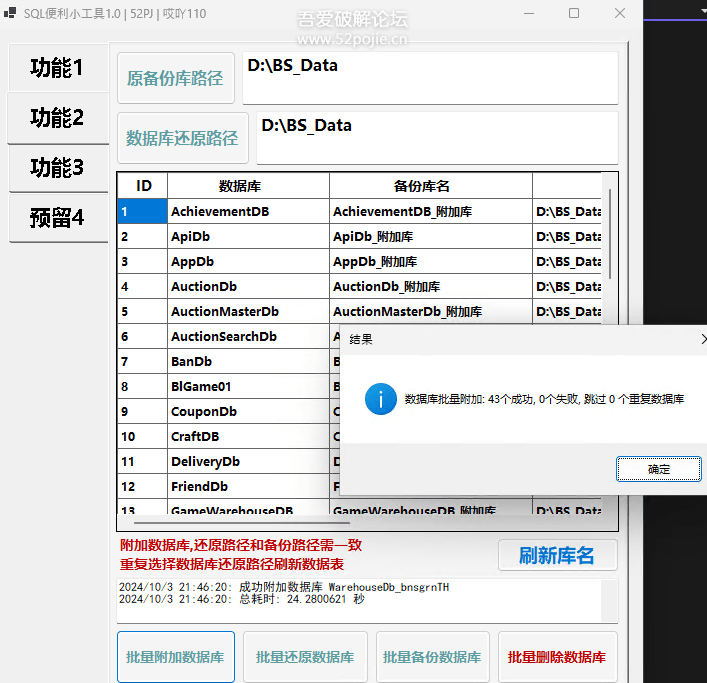Confirm dialog with 确定 button
The image size is (707, 683).
[659, 469]
